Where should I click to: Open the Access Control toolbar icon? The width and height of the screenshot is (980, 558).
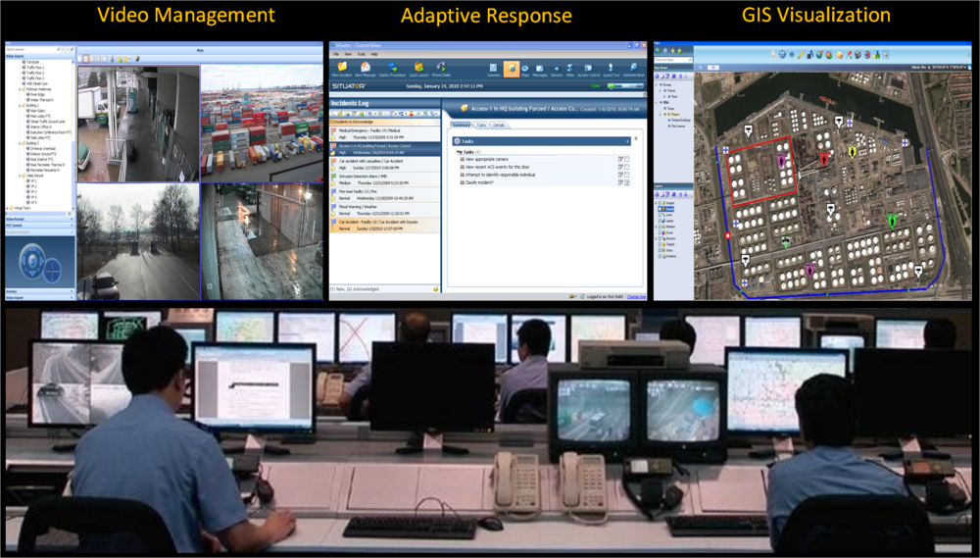point(588,68)
